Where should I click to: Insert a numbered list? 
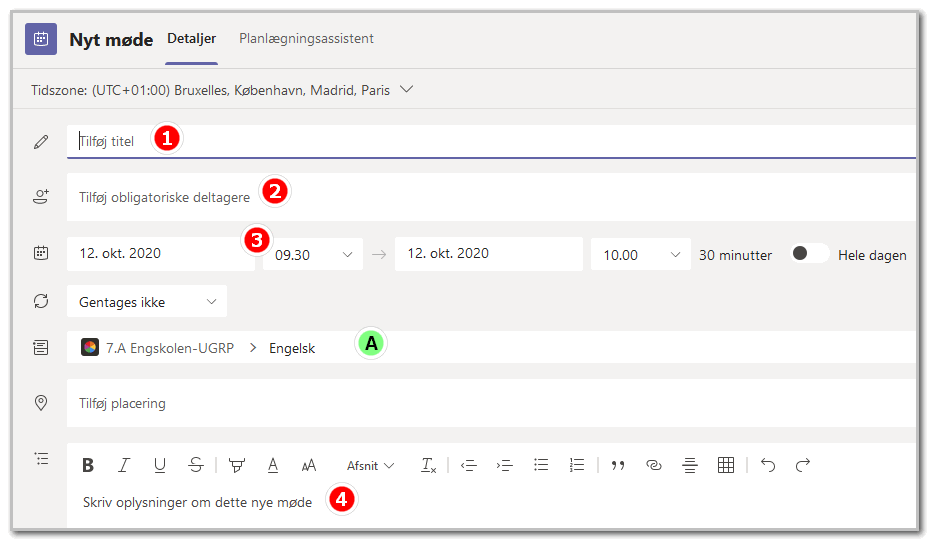(577, 465)
